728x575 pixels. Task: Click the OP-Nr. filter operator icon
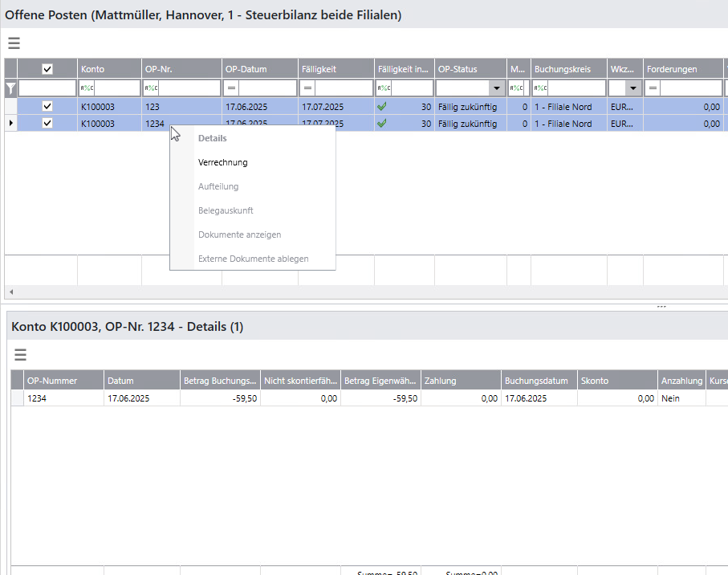(151, 88)
